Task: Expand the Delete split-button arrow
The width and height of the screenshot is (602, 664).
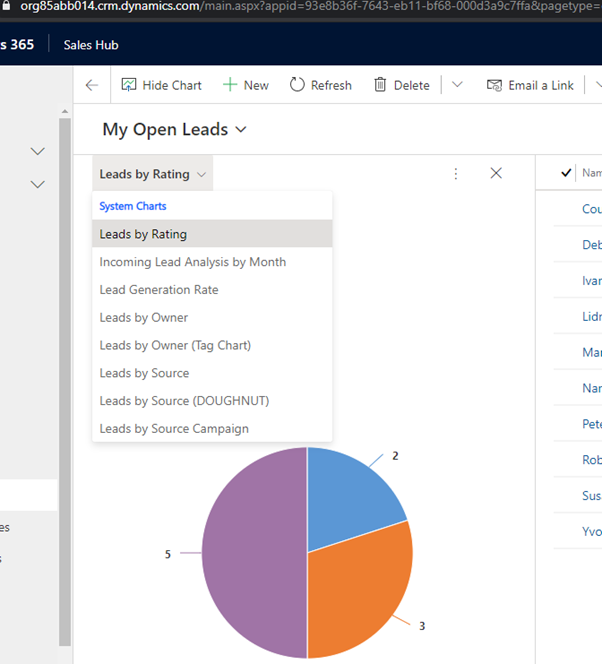Action: 457,85
